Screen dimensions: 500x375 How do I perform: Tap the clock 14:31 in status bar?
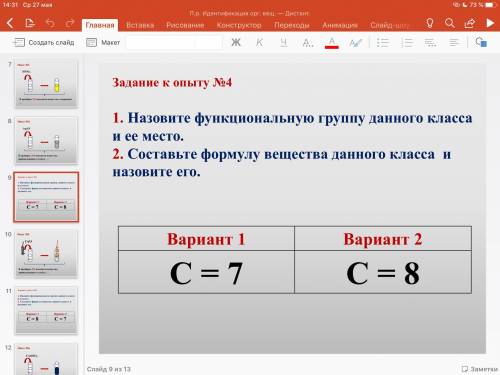10,5
